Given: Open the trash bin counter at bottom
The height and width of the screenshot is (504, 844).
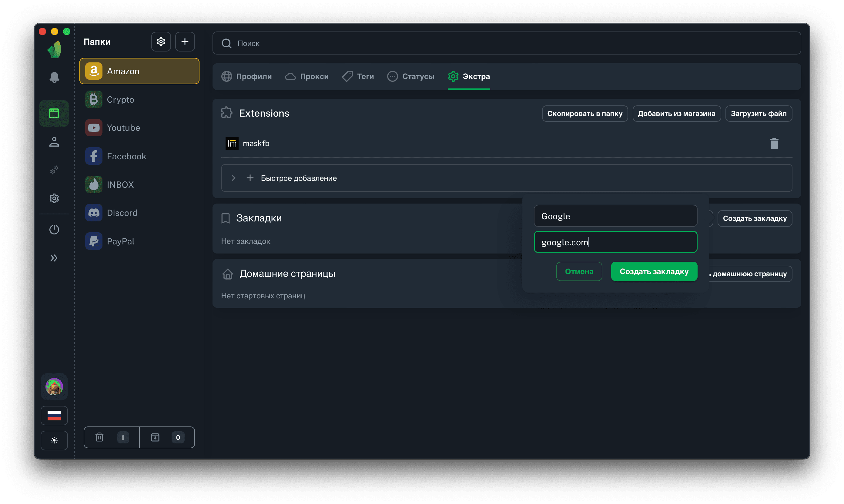Looking at the screenshot, I should 112,437.
